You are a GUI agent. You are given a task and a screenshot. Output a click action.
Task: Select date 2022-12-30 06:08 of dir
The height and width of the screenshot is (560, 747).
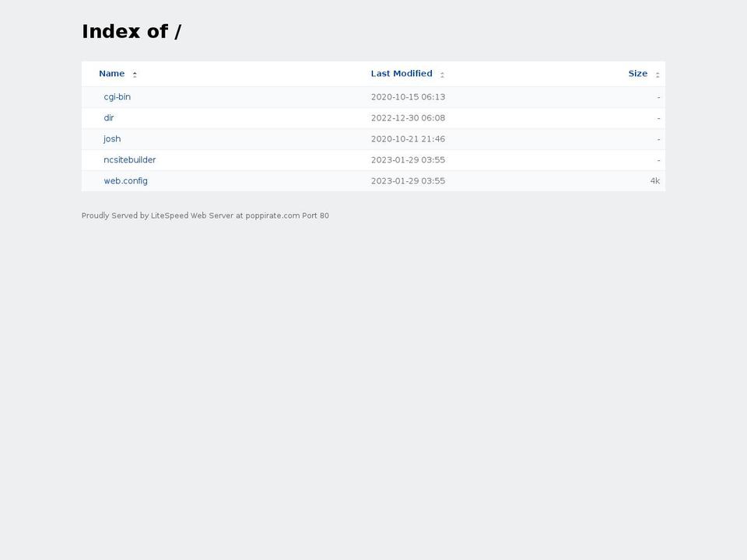(x=409, y=118)
